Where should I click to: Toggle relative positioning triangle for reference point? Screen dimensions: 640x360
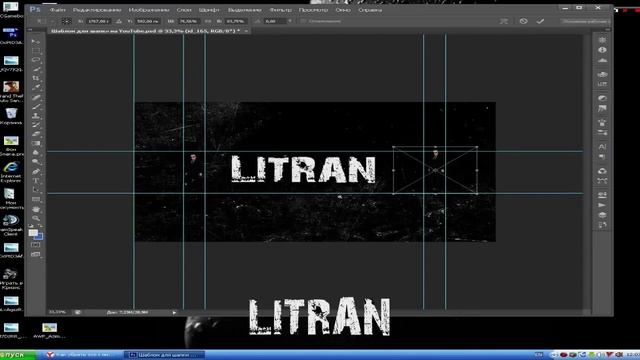(119, 21)
